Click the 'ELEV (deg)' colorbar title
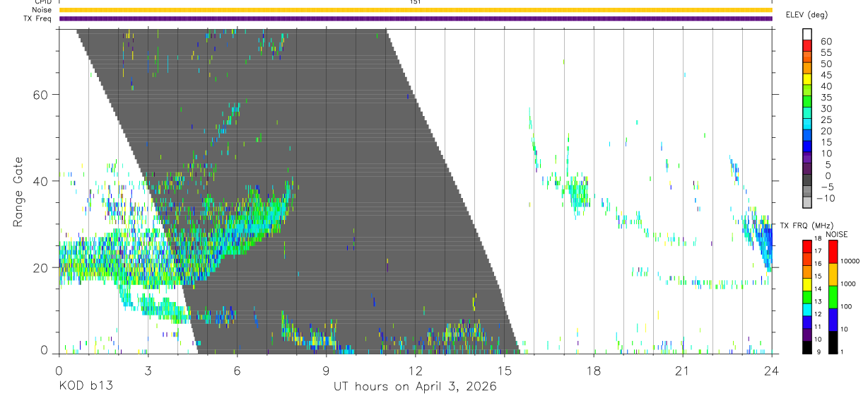The height and width of the screenshot is (401, 868). [808, 15]
